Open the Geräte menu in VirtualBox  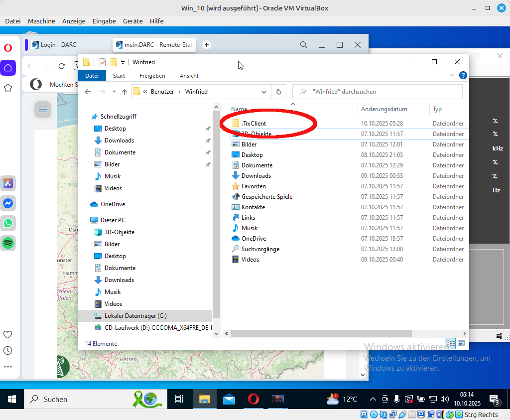pyautogui.click(x=132, y=21)
